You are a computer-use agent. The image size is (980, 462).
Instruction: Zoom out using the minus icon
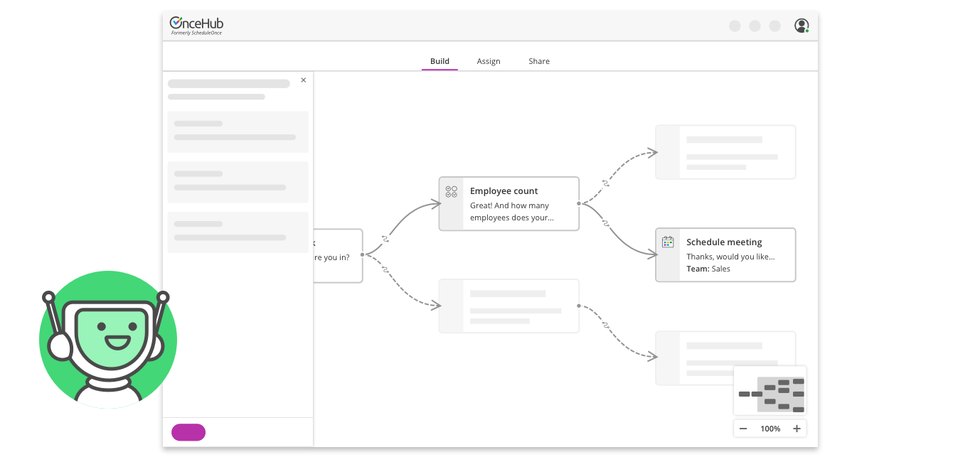743,428
